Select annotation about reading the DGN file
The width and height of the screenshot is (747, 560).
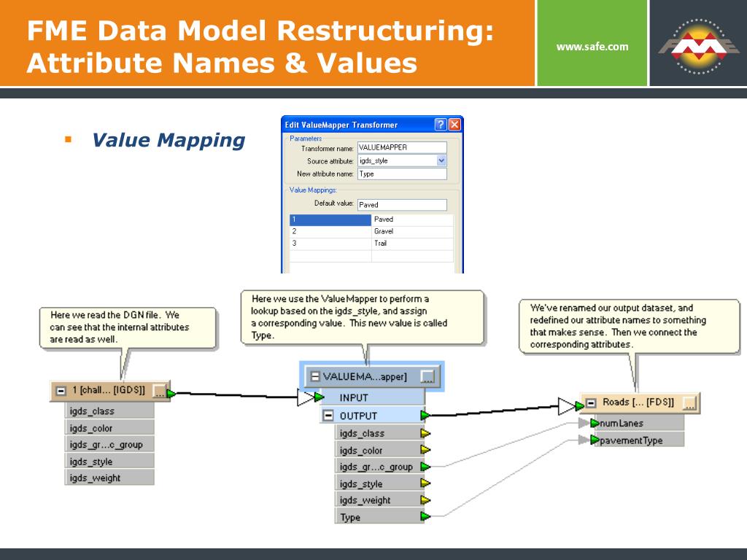click(128, 327)
